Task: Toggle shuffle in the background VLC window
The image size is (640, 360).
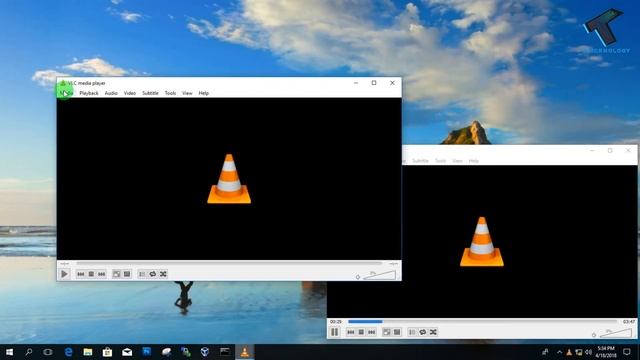Action: (433, 332)
